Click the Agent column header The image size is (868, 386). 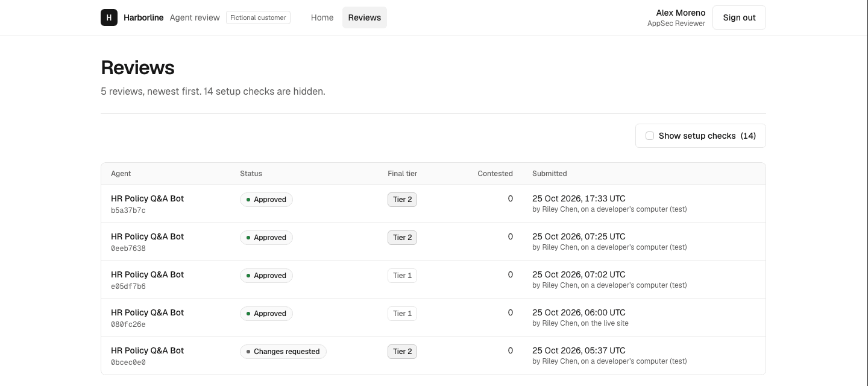coord(121,174)
